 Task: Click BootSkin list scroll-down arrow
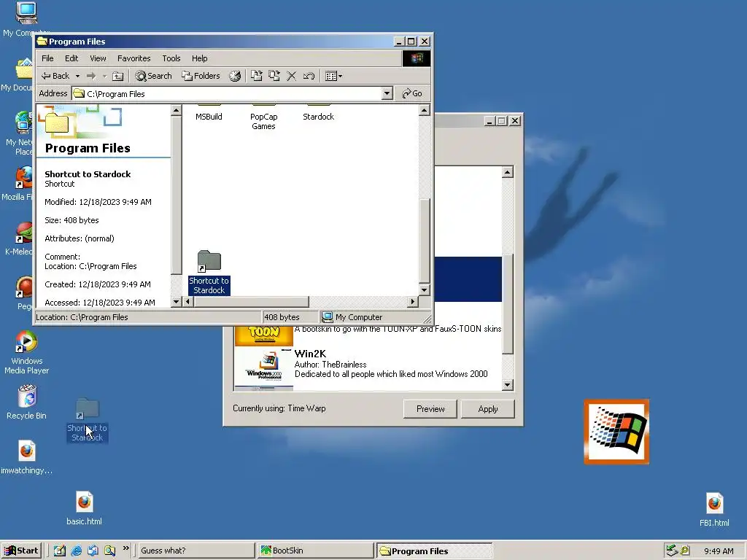508,385
